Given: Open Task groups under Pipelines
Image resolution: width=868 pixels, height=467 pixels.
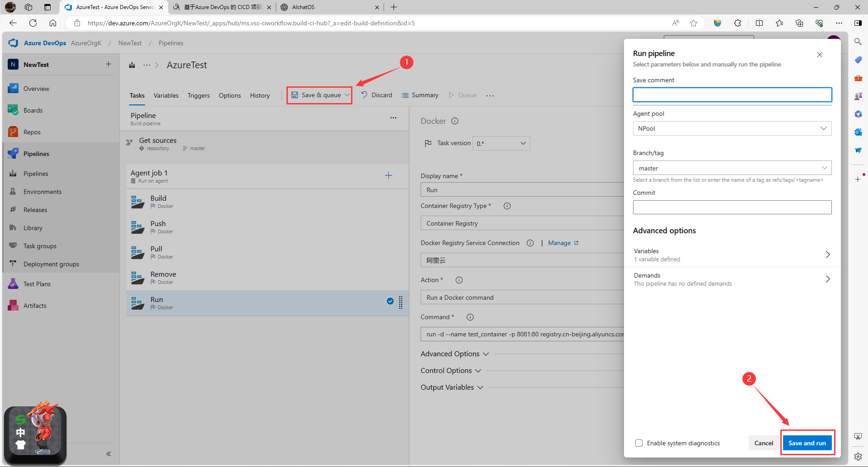Looking at the screenshot, I should coord(40,246).
